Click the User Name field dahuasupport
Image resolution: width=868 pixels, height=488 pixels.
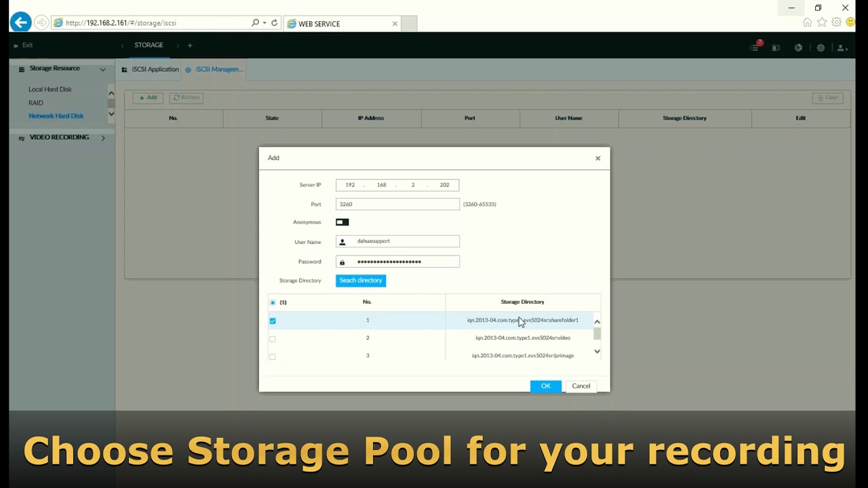[x=397, y=241]
